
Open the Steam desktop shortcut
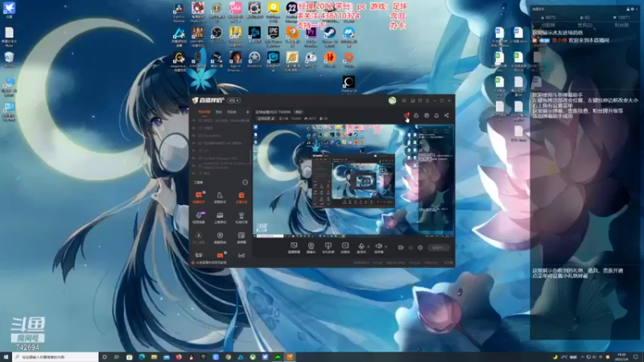[x=329, y=35]
